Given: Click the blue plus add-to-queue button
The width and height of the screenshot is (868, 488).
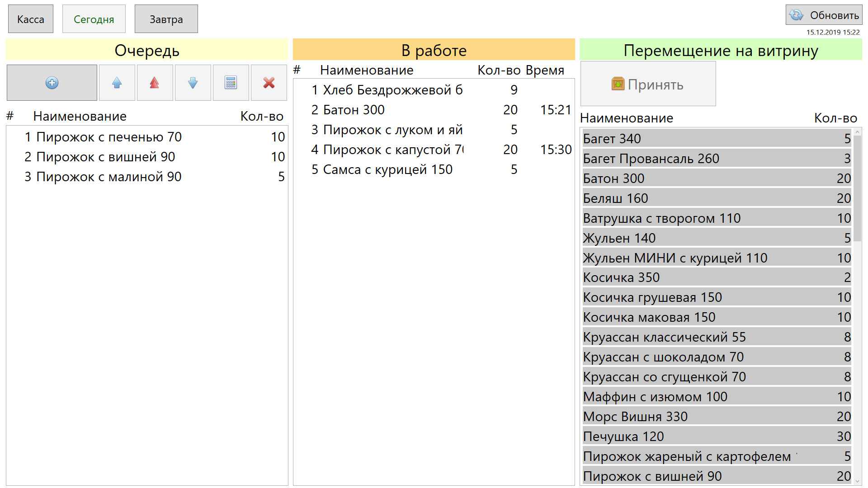Looking at the screenshot, I should (52, 83).
